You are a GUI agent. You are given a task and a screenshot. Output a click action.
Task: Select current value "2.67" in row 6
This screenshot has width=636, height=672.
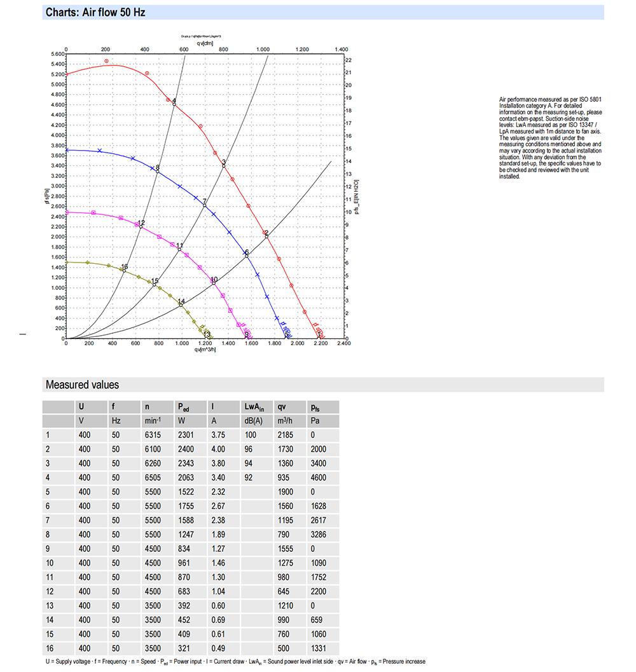click(218, 506)
